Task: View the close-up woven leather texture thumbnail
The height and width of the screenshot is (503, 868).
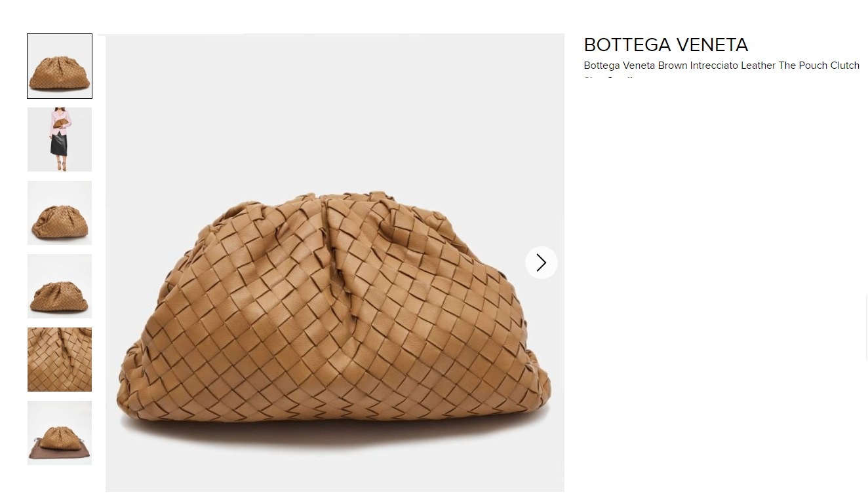Action: pos(60,360)
